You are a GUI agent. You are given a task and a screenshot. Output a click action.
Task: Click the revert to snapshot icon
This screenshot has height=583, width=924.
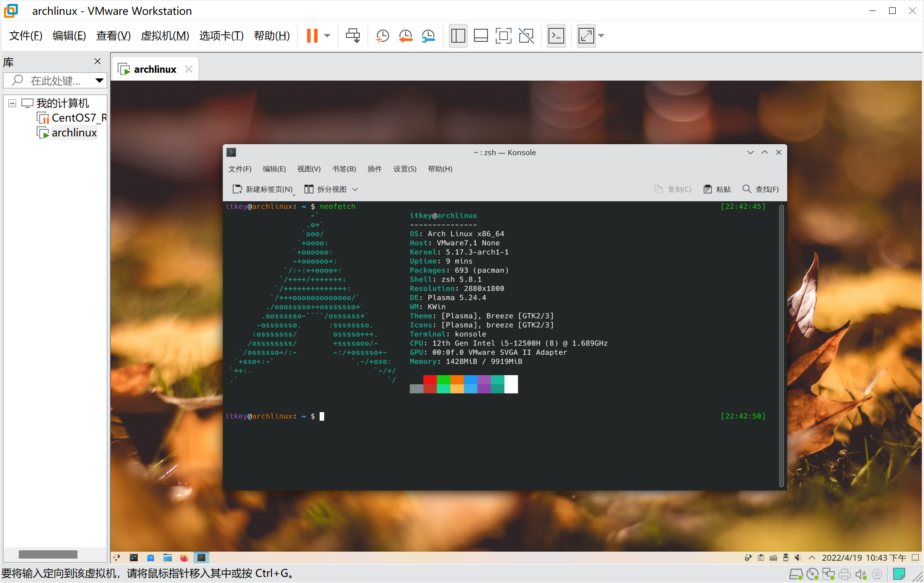405,36
